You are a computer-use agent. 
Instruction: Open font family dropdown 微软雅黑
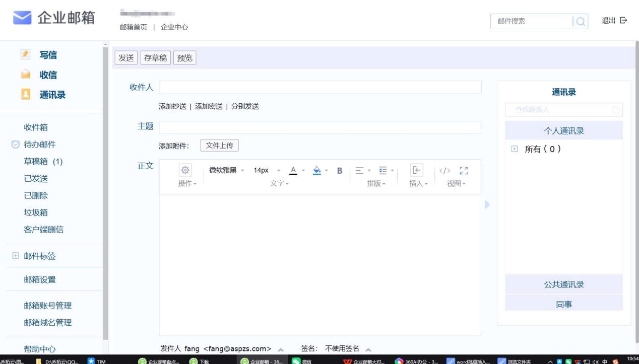[226, 170]
